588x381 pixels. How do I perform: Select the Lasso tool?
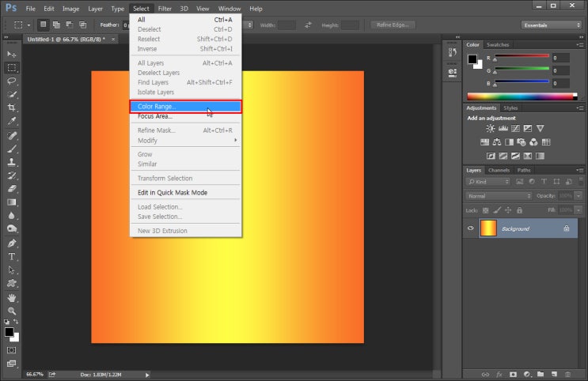click(x=12, y=81)
